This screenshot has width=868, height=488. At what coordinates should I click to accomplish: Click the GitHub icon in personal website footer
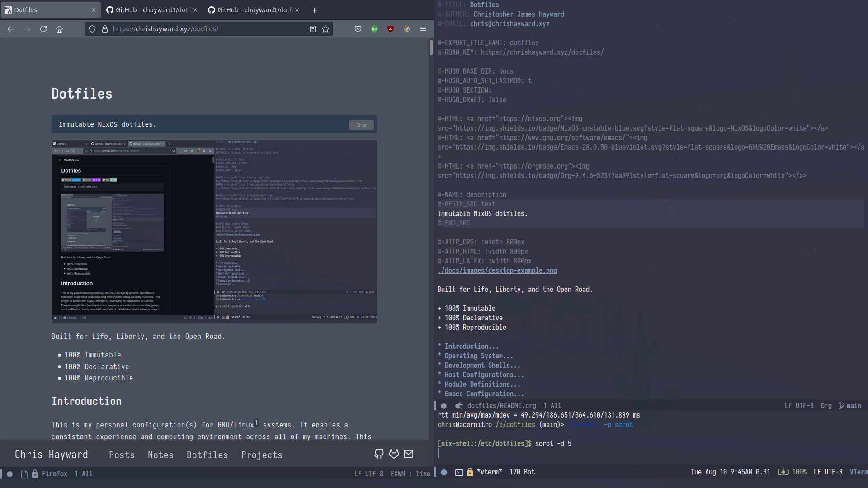point(379,454)
